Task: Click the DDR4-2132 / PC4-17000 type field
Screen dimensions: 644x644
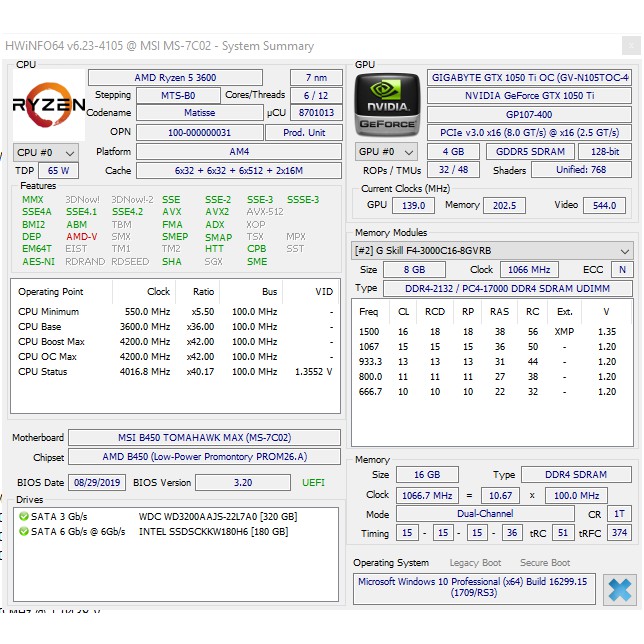Action: click(508, 288)
